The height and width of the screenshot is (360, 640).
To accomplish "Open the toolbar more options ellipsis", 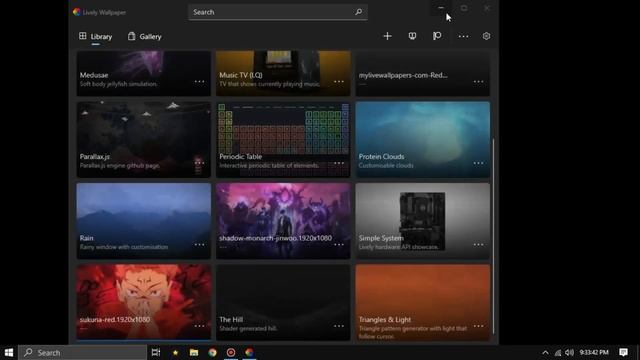I will (463, 36).
